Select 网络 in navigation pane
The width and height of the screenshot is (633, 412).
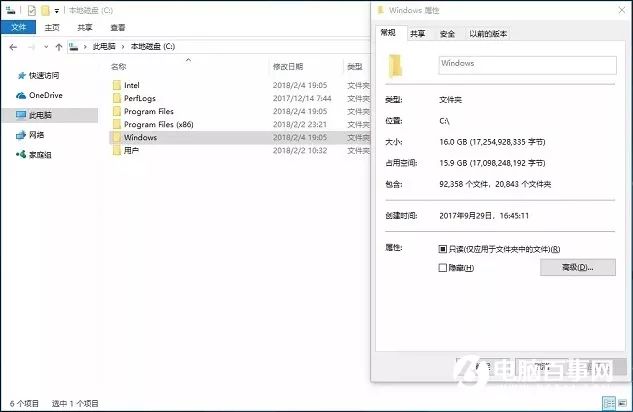36,135
